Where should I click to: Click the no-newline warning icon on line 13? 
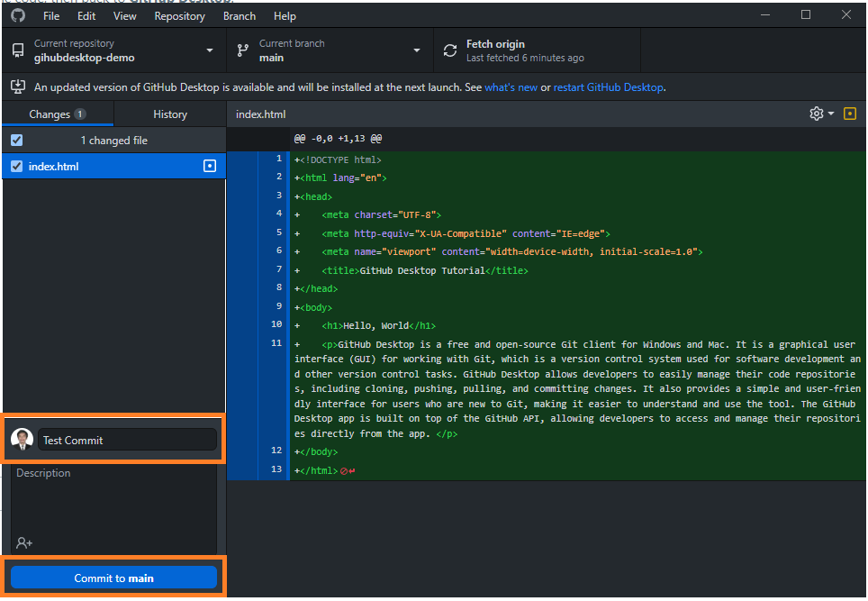tap(344, 471)
